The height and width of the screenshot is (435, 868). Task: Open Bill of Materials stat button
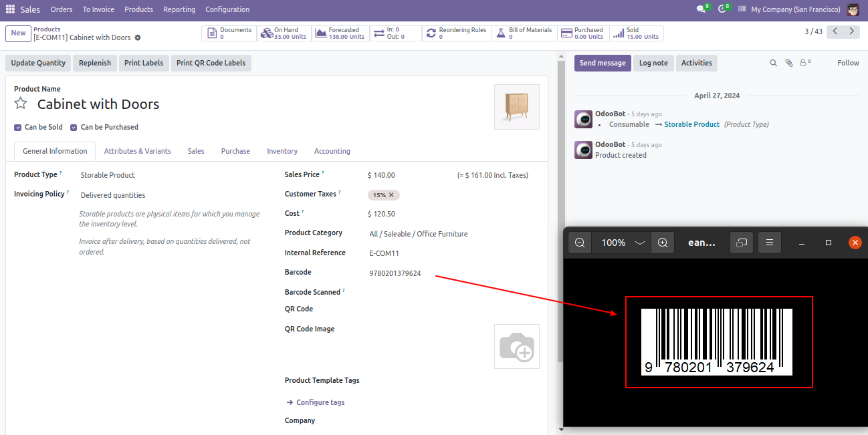coord(524,33)
